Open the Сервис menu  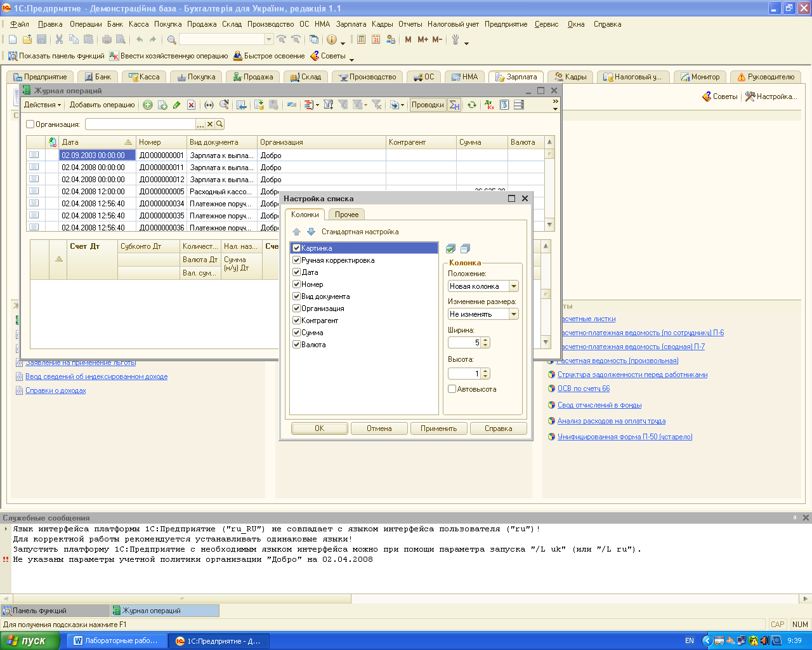pyautogui.click(x=546, y=24)
